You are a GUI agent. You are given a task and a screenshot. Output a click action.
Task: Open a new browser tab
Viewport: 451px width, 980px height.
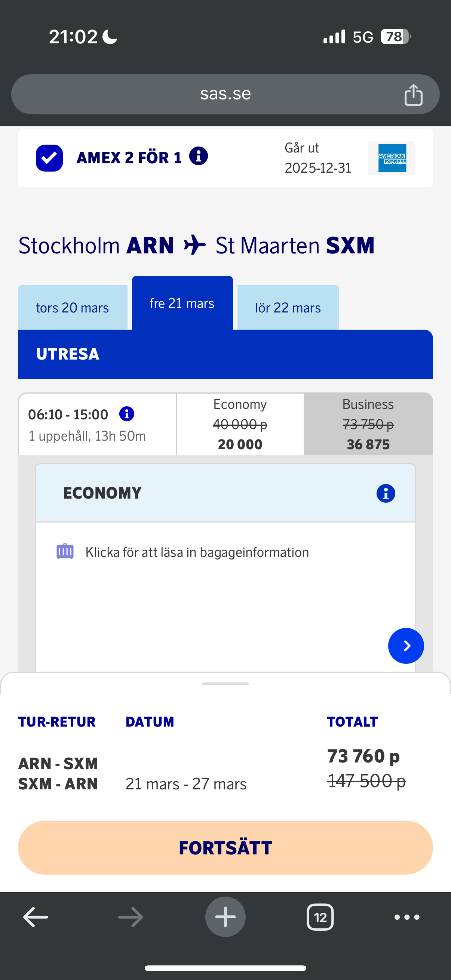225,917
